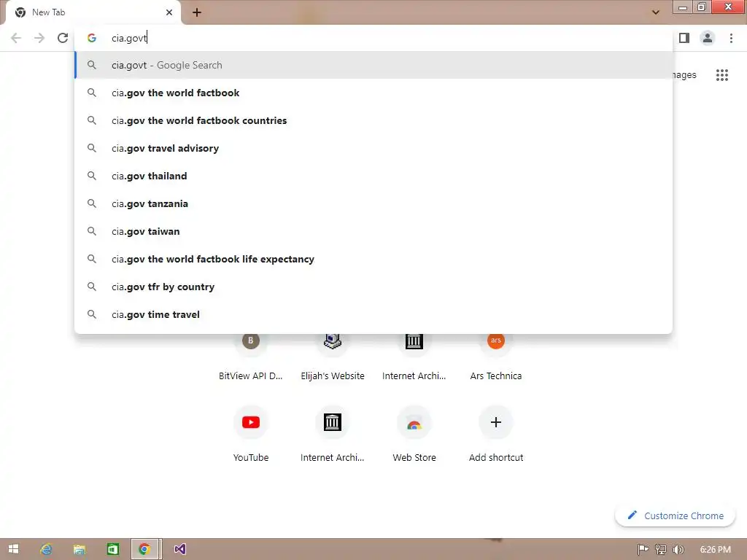Open the profile avatar menu
747x560 pixels.
(x=708, y=38)
